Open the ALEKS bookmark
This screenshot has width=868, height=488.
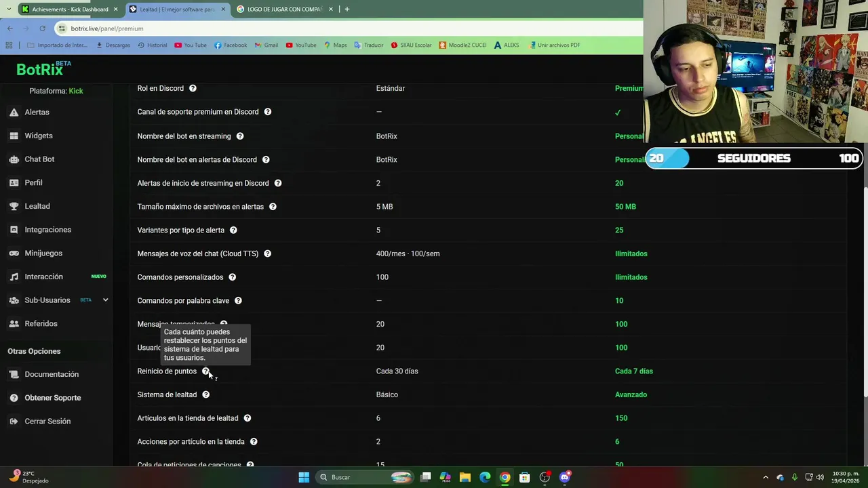click(507, 45)
